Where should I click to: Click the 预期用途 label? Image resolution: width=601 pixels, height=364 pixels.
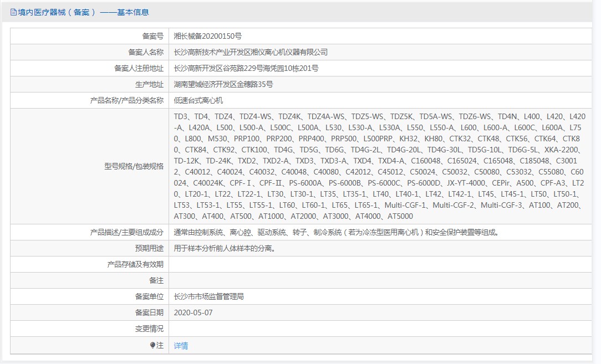pyautogui.click(x=150, y=248)
